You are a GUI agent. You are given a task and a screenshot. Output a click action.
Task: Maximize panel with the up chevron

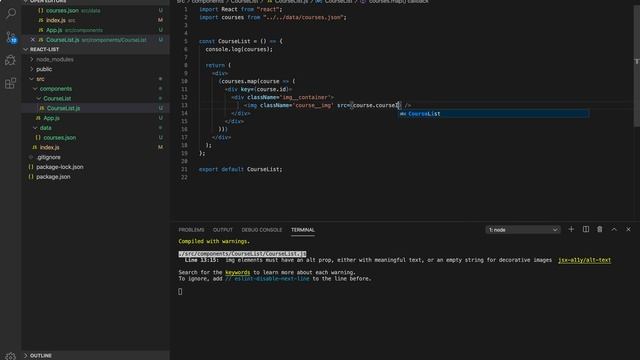(x=614, y=229)
